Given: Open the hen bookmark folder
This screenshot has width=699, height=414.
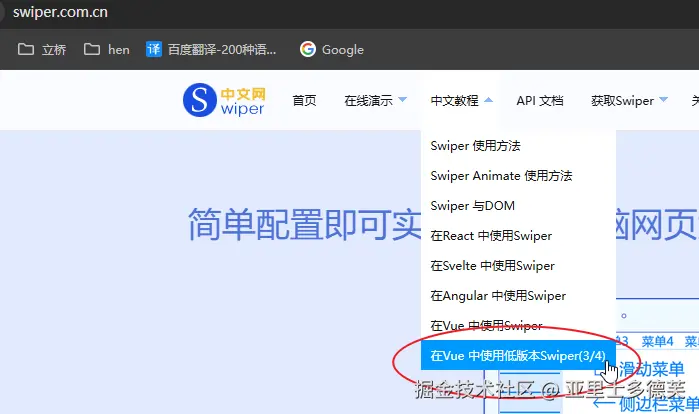Looking at the screenshot, I should [107, 49].
